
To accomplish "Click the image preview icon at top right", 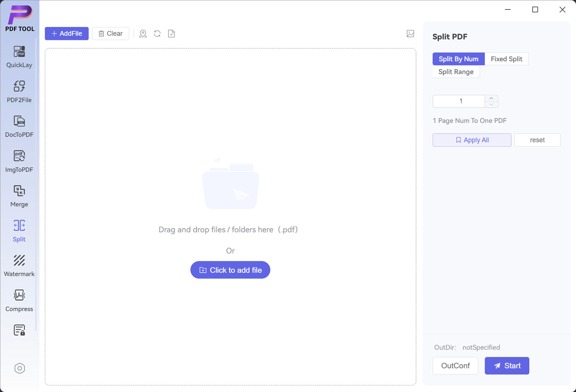I will tap(410, 34).
